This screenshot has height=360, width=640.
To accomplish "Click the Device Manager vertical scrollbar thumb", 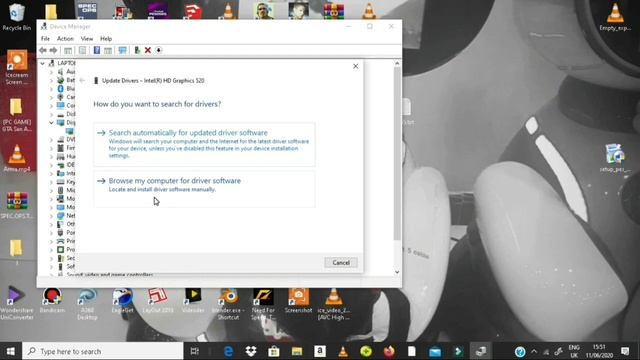I will coord(397,154).
